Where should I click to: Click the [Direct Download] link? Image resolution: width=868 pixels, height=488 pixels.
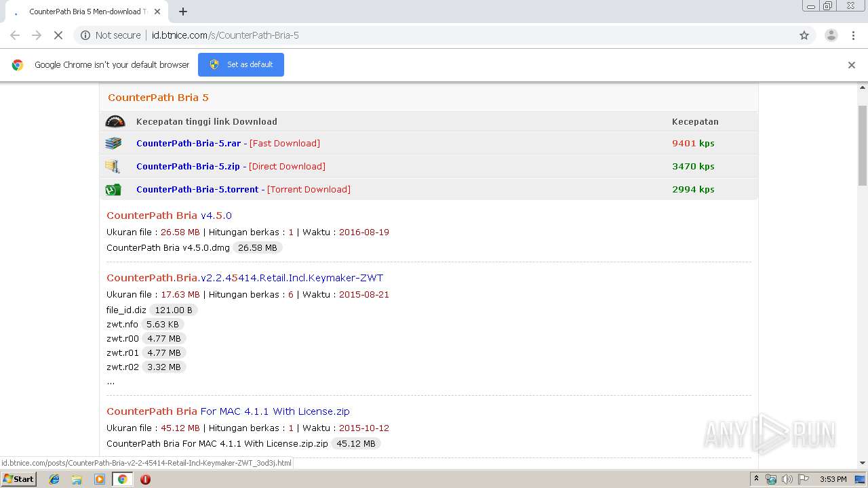coord(287,166)
